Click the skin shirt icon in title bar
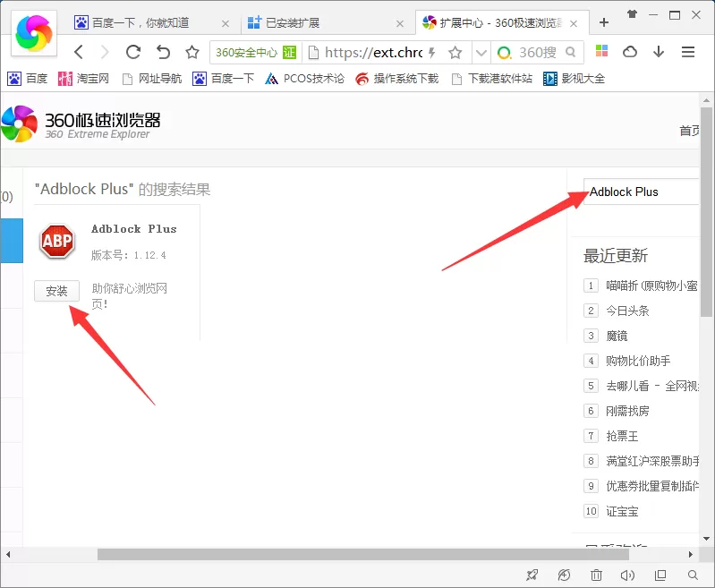715x588 pixels. (x=632, y=14)
